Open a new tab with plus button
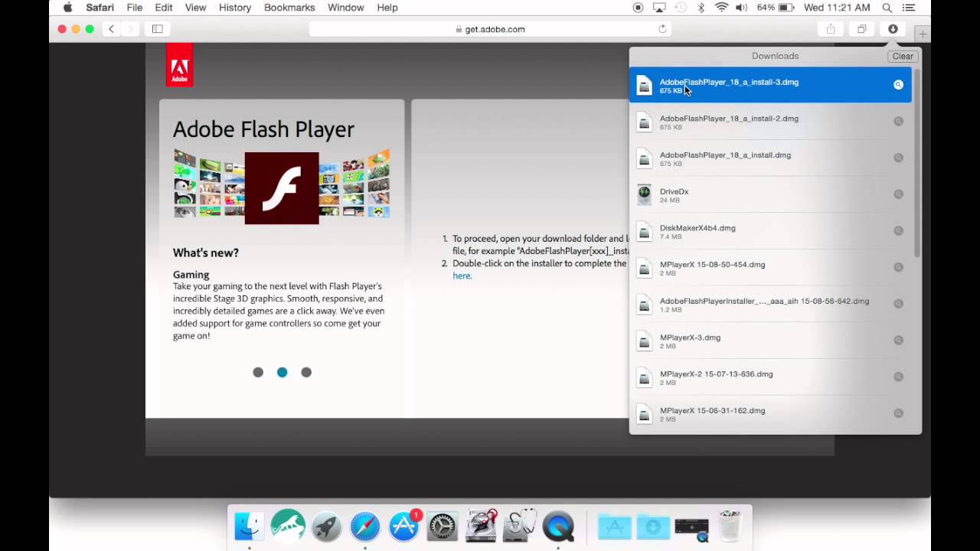 coord(922,34)
